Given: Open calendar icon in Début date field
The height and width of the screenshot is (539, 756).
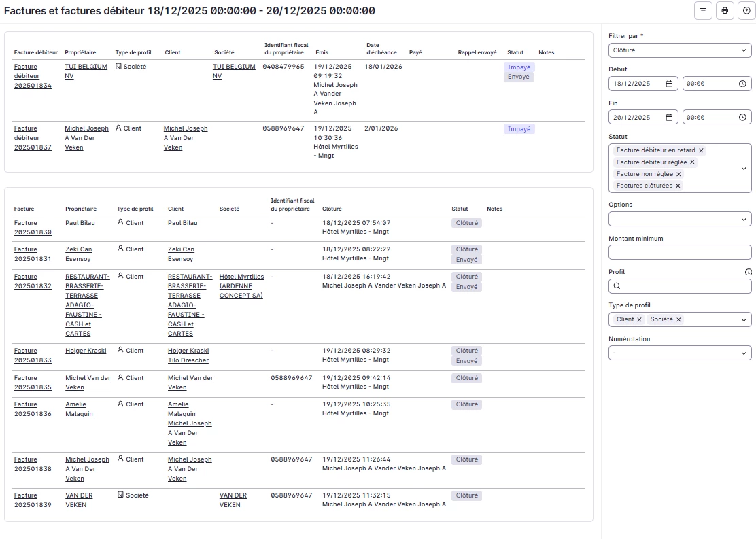Looking at the screenshot, I should pyautogui.click(x=669, y=84).
